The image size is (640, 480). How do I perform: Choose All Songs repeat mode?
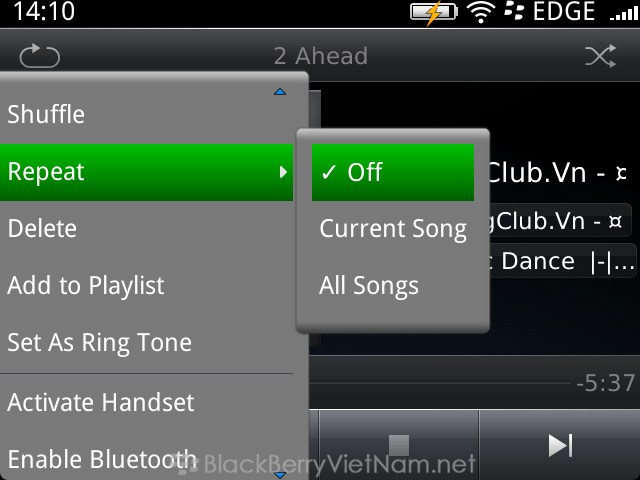coord(393,285)
